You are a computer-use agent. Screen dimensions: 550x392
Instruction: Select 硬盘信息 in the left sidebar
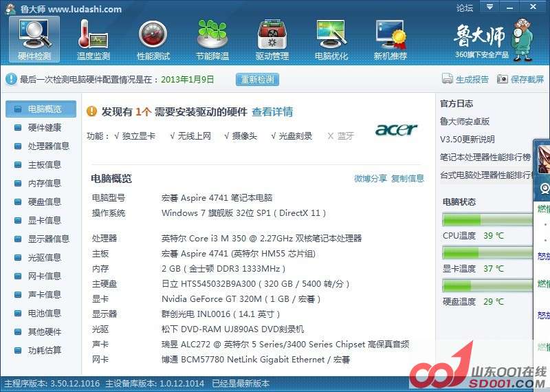point(44,202)
